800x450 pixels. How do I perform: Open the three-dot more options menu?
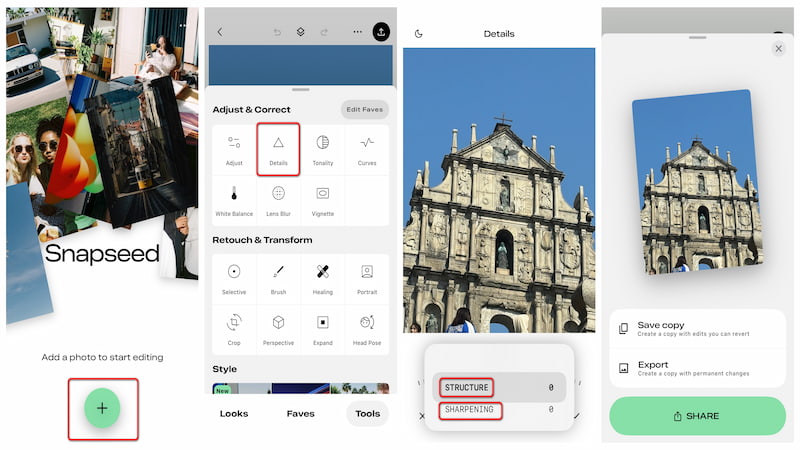[x=358, y=32]
